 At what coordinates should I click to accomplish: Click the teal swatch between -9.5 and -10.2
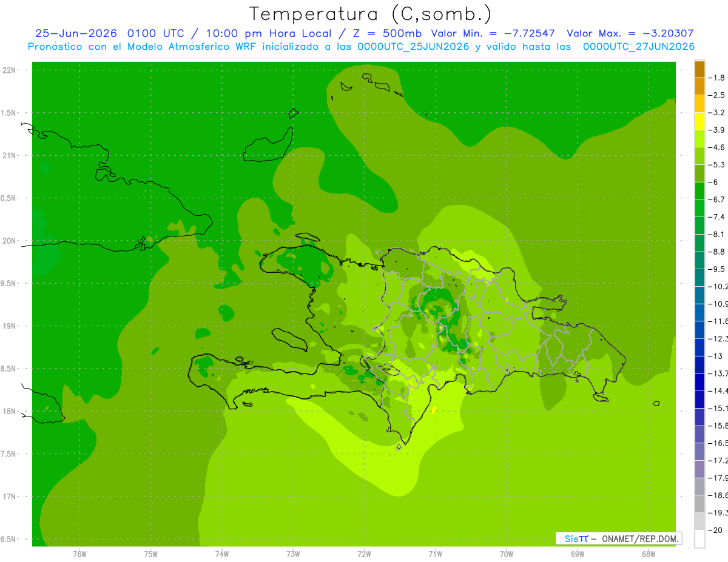[699, 278]
